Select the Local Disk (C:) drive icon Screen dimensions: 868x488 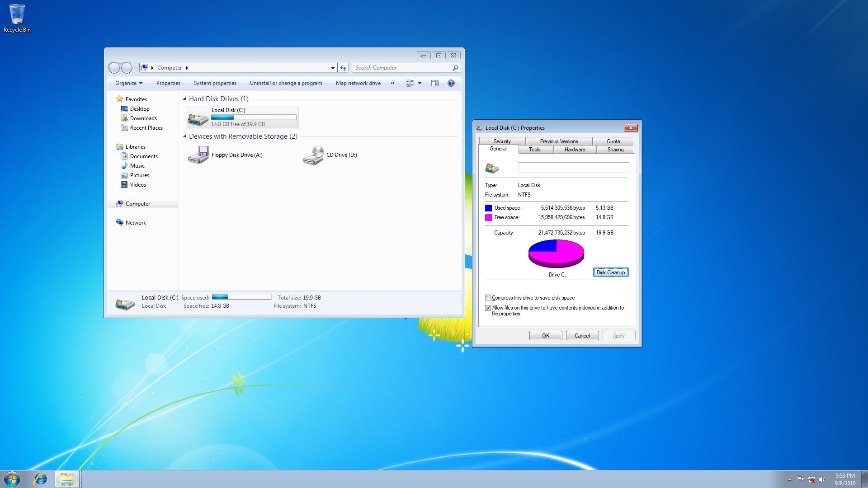(198, 118)
